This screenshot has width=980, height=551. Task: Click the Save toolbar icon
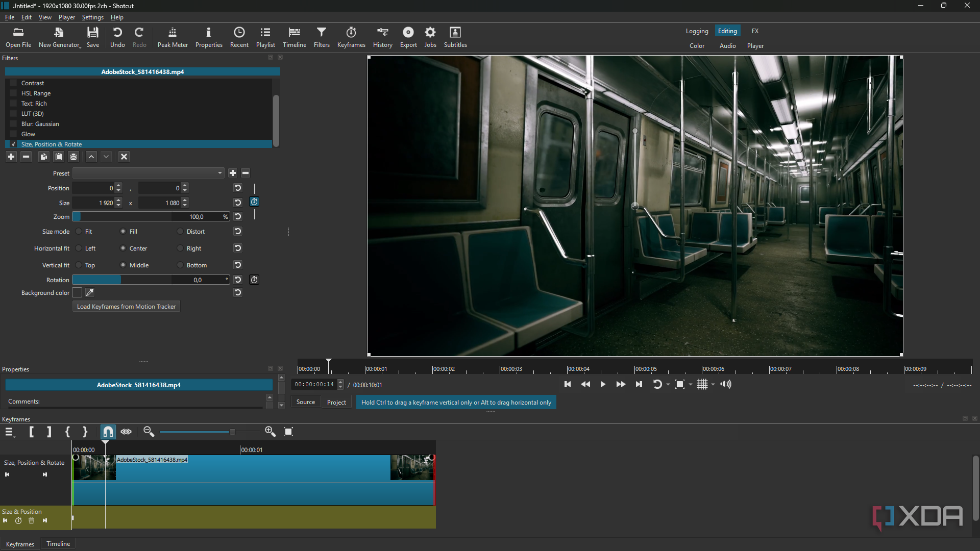coord(93,37)
